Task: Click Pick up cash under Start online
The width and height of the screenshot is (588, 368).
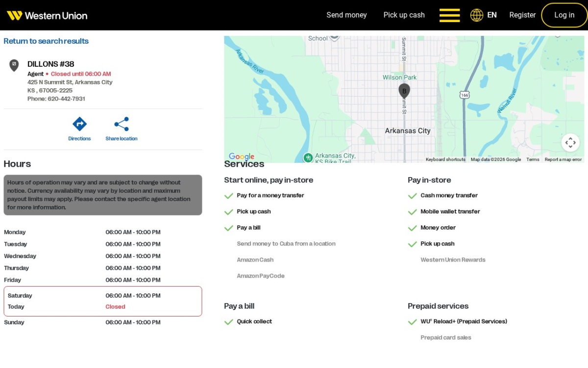Action: click(x=254, y=211)
